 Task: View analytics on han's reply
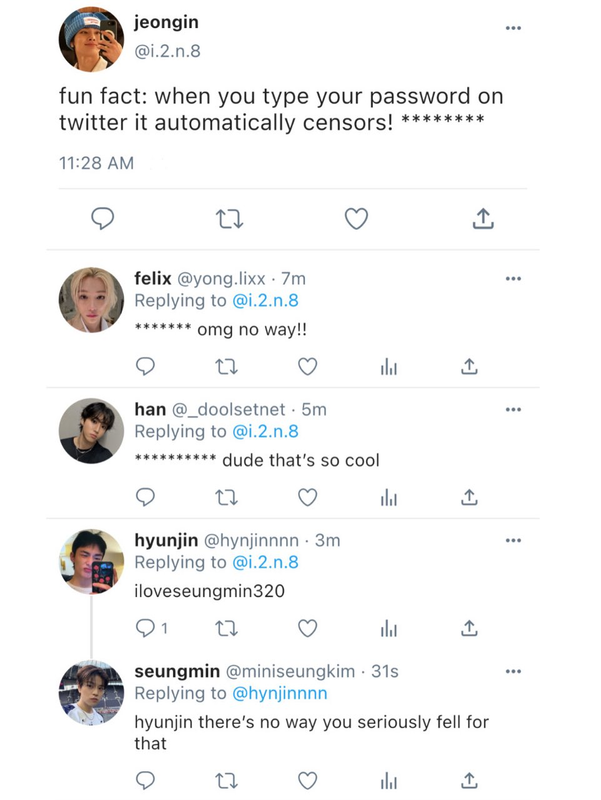389,497
